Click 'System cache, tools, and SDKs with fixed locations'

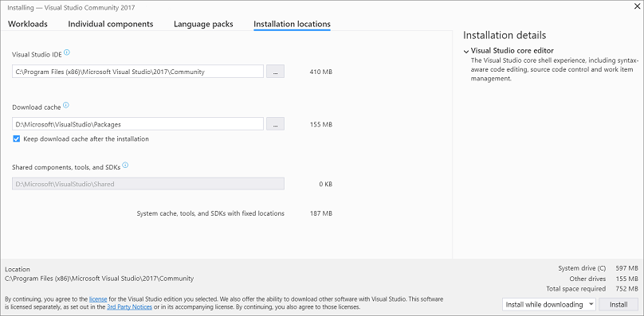tap(210, 213)
